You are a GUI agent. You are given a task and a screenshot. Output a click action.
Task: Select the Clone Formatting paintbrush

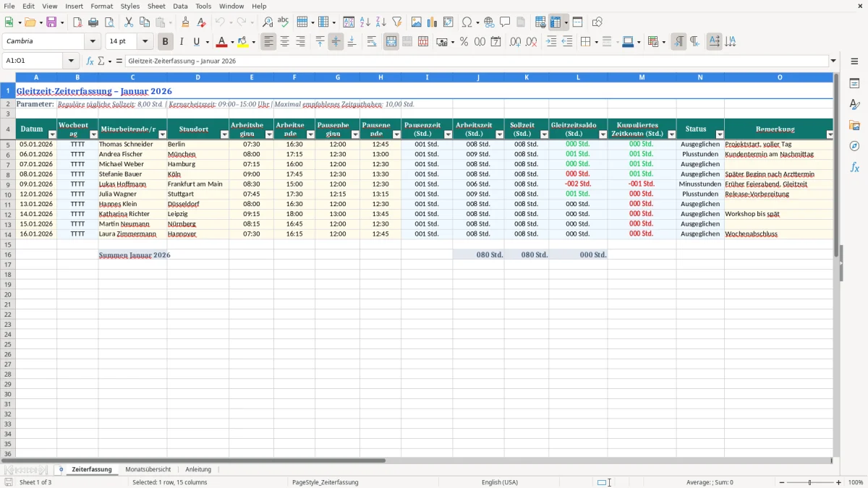pos(186,22)
